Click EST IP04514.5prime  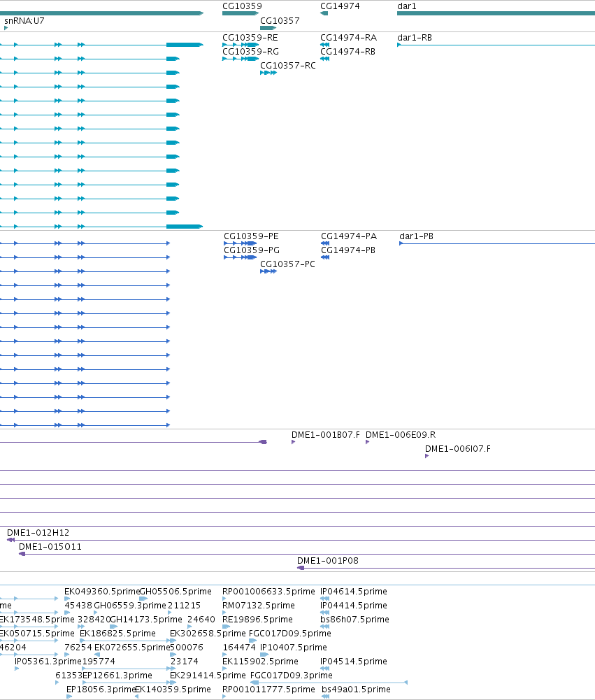click(354, 662)
